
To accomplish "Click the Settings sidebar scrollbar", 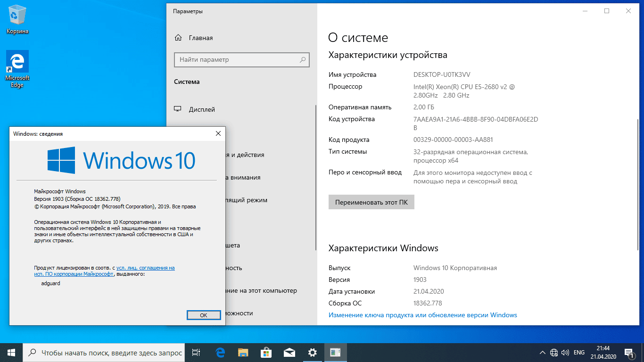I will click(316, 177).
